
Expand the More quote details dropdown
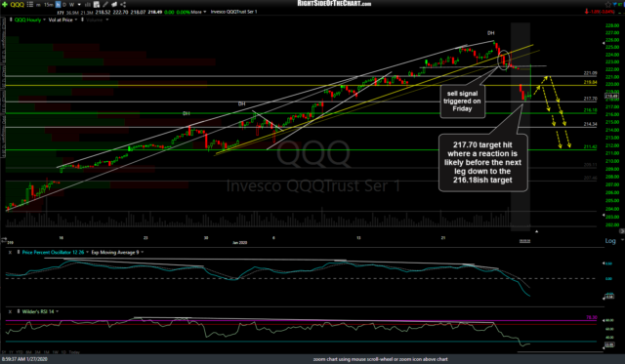(x=198, y=12)
